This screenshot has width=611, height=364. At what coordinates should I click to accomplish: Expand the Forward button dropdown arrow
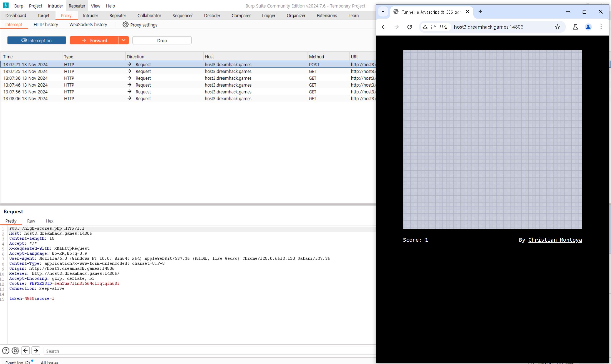coord(123,40)
